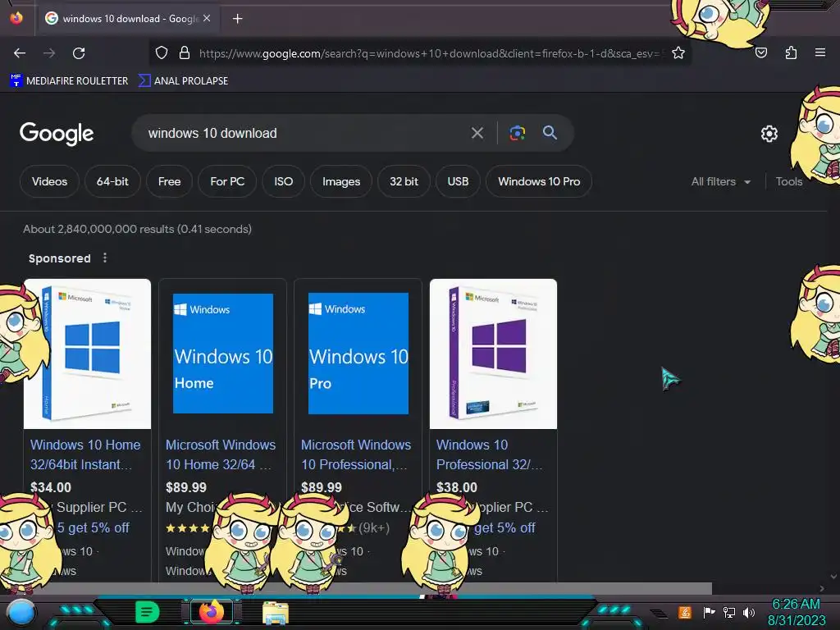Go to Google home via the logo
The width and height of the screenshot is (840, 630).
57,134
